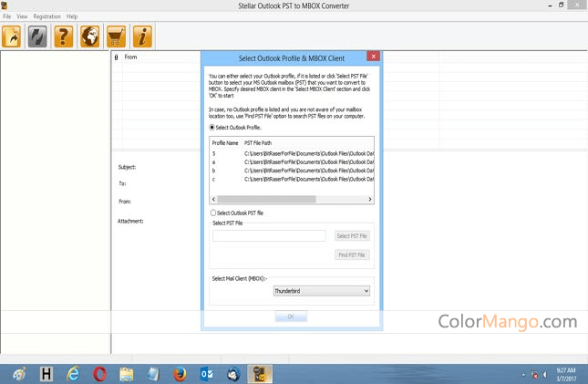Open File Explorer from the taskbar
The height and width of the screenshot is (384, 588).
pos(127,374)
